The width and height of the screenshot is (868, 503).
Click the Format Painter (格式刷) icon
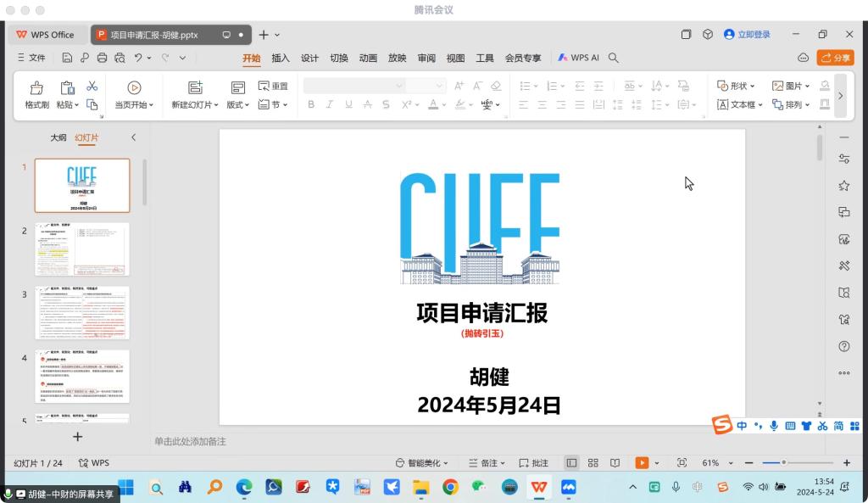click(x=36, y=87)
